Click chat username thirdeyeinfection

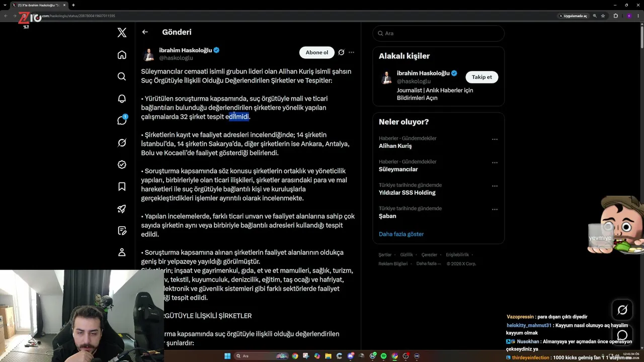530,357
